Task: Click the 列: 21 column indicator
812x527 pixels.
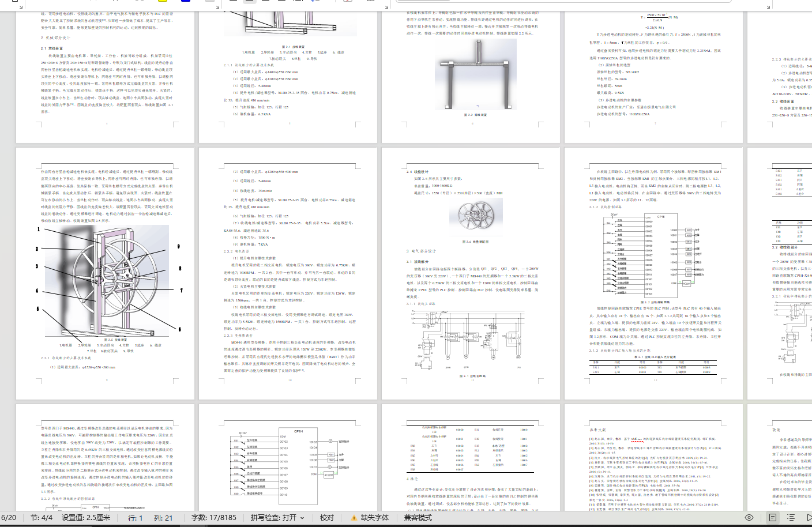Action: tap(163, 518)
